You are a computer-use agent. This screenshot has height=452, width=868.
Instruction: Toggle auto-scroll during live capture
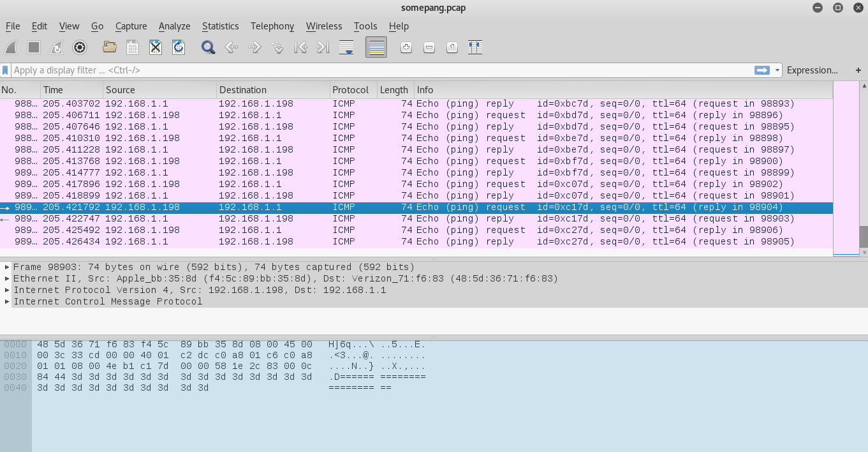[346, 47]
